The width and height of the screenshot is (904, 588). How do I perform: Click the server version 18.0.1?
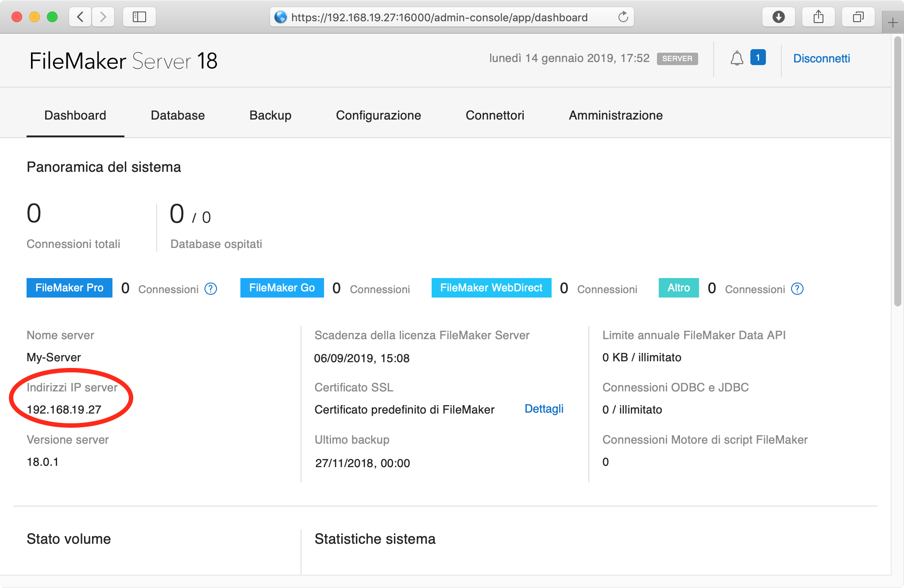[42, 462]
